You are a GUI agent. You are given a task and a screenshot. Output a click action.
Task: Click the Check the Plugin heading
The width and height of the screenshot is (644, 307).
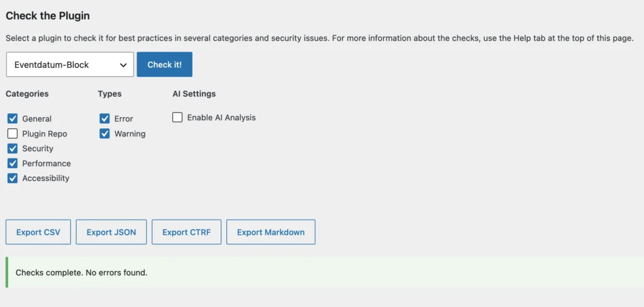[x=48, y=16]
